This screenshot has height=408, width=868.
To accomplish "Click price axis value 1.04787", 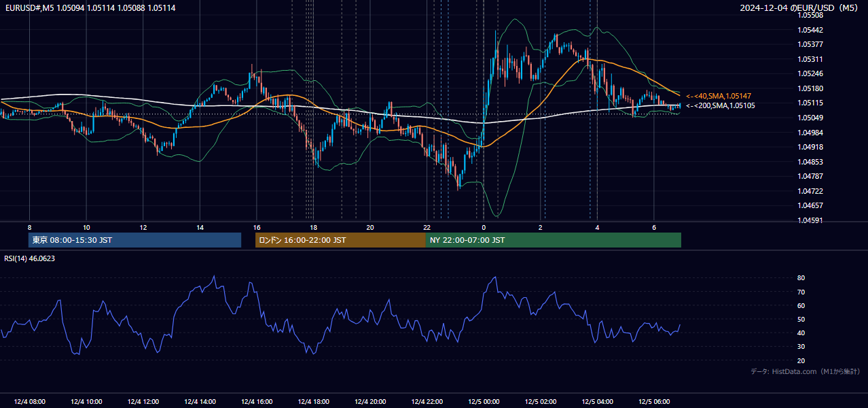I will point(810,176).
